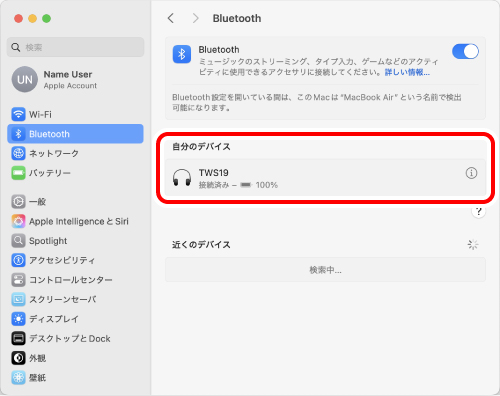Turn off the Bluetooth toggle switch
Screen dimensions: 500x396
[465, 52]
